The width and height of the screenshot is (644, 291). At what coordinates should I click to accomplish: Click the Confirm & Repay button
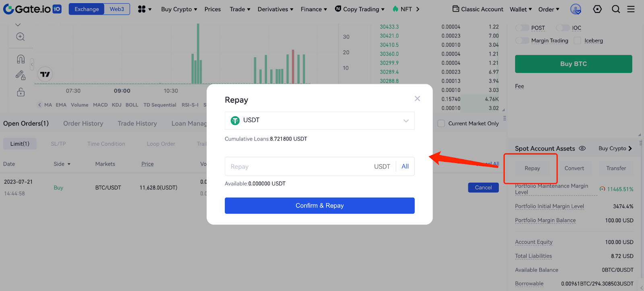[x=320, y=206]
